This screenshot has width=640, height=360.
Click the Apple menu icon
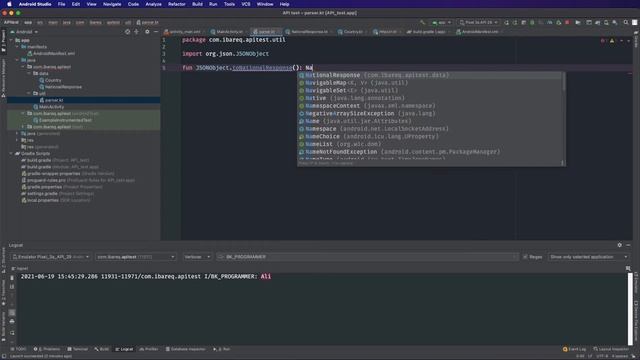(9, 4)
